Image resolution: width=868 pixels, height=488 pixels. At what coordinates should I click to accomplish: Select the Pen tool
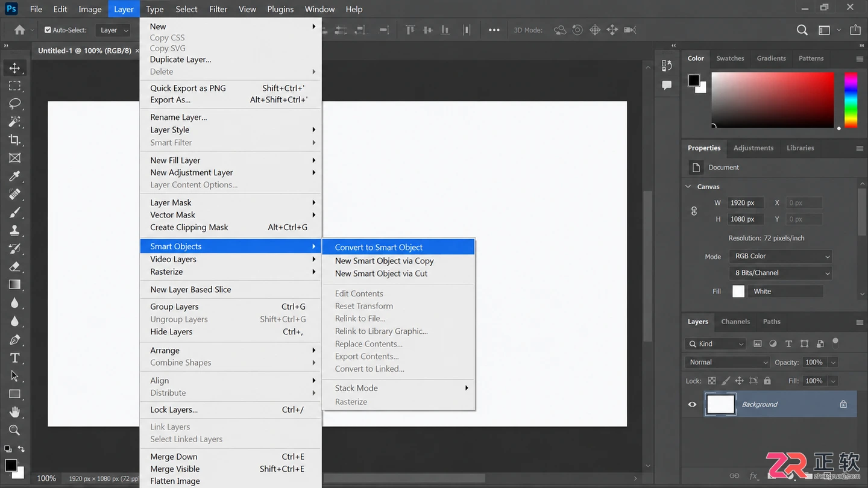click(x=14, y=340)
